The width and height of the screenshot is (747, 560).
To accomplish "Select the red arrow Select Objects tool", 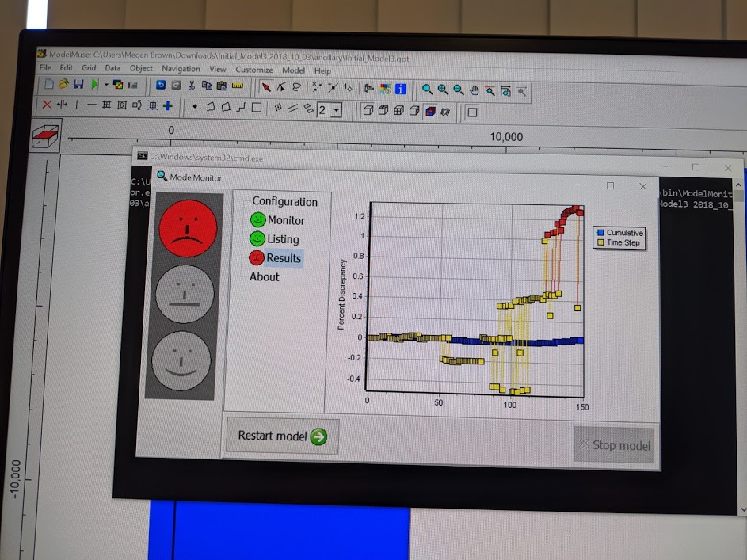I will pos(266,88).
